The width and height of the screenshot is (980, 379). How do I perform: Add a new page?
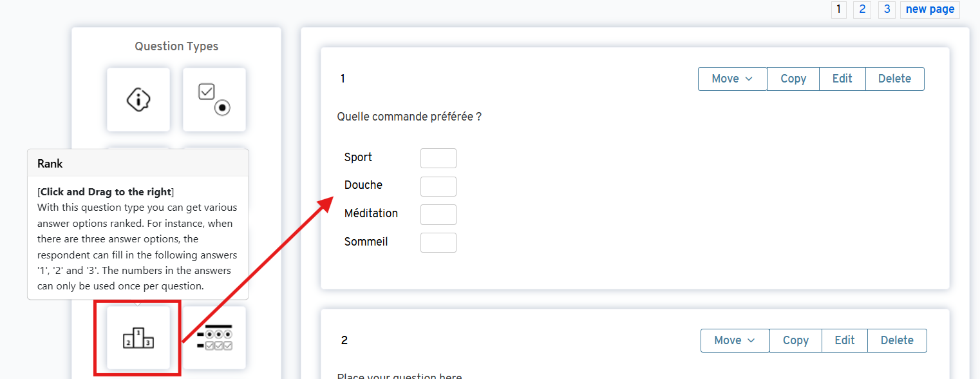click(x=930, y=10)
